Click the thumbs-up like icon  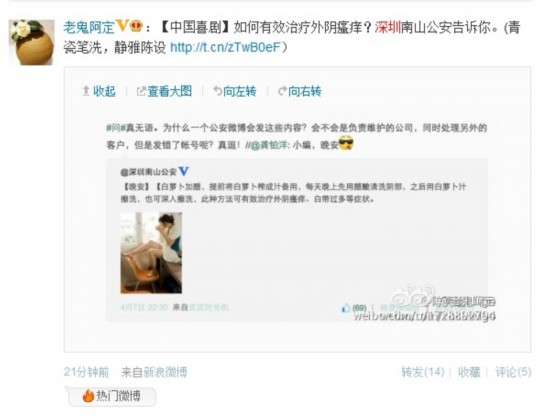click(x=346, y=308)
